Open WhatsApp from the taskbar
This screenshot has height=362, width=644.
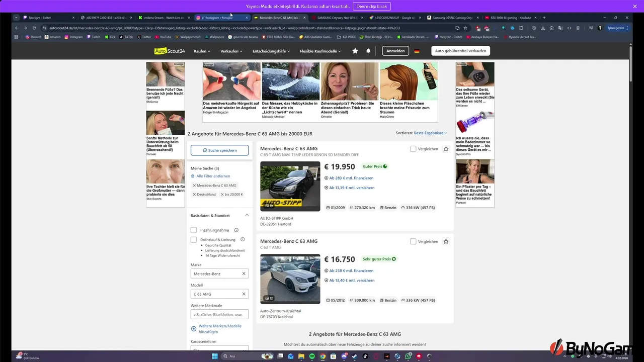click(408, 356)
